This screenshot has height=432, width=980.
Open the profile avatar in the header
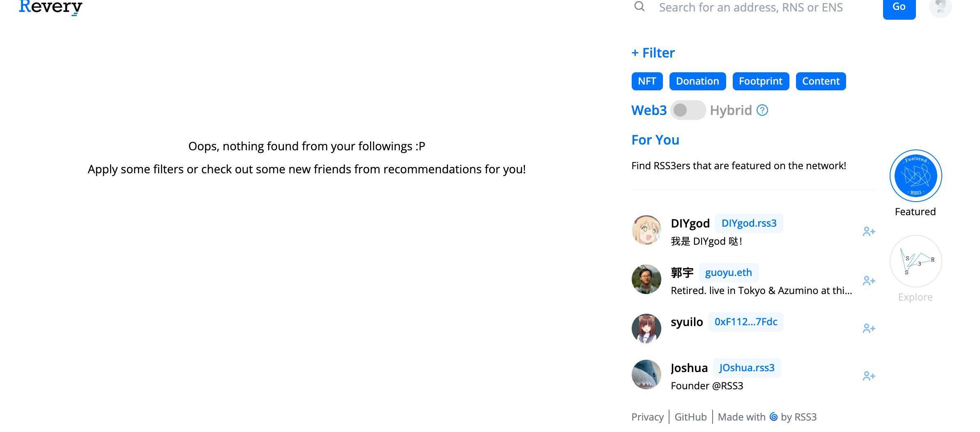940,7
